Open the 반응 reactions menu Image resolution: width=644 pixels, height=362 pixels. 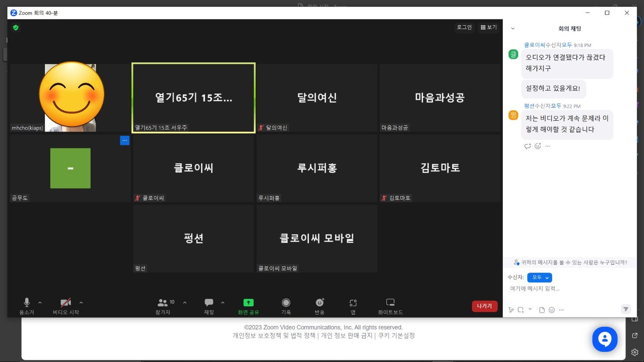pos(320,306)
